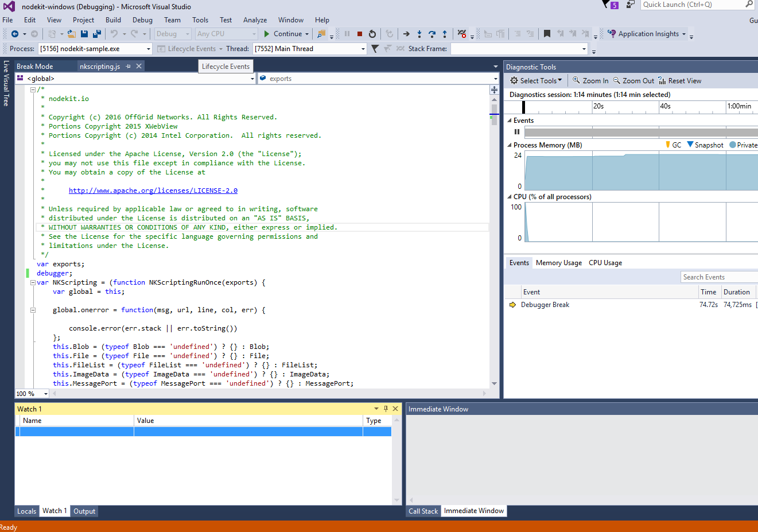The height and width of the screenshot is (532, 758).
Task: Close the Watch 1 panel
Action: (x=395, y=409)
